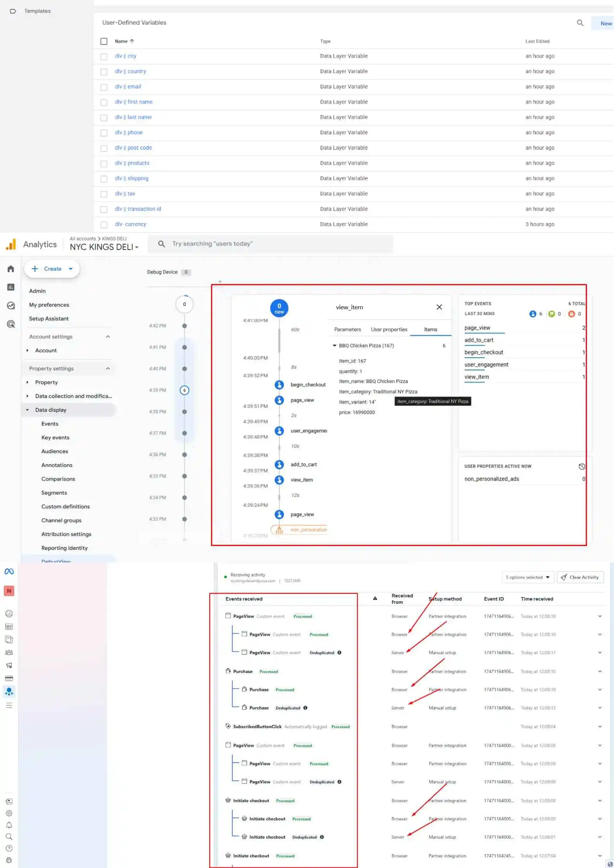Image resolution: width=614 pixels, height=868 pixels.
Task: Open the Create dropdown button
Action: point(52,269)
